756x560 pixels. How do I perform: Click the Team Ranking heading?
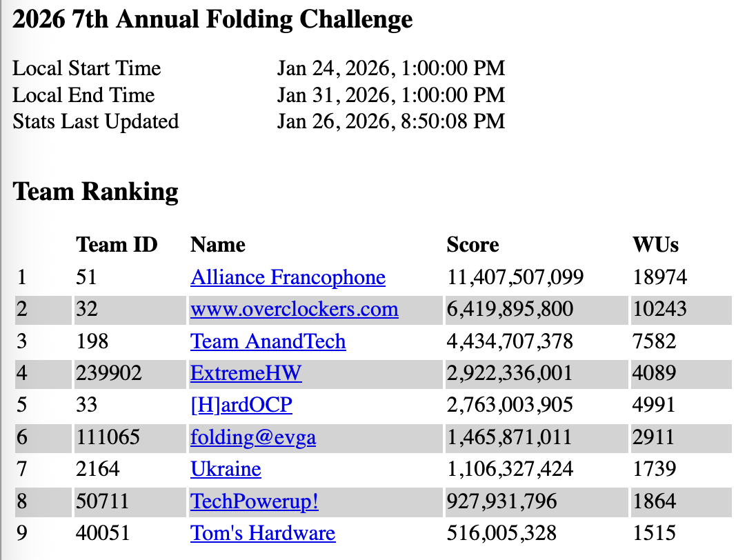96,191
